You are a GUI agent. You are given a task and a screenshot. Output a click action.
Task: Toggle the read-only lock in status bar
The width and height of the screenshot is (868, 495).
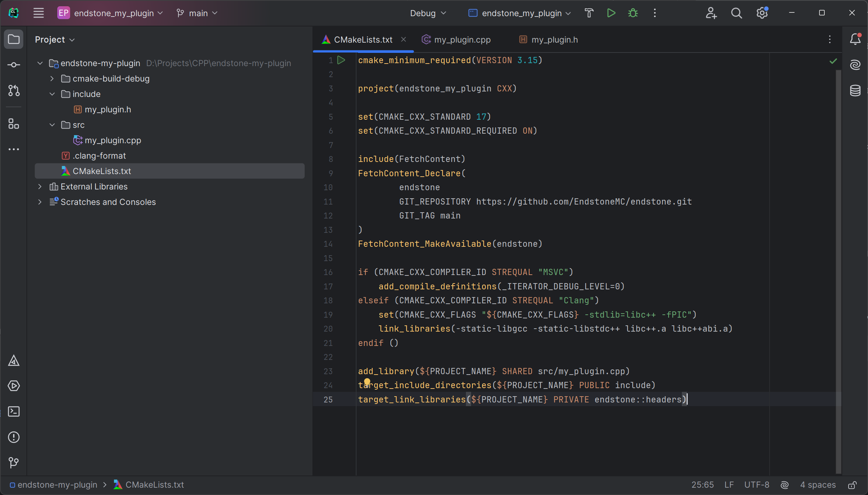tap(852, 485)
